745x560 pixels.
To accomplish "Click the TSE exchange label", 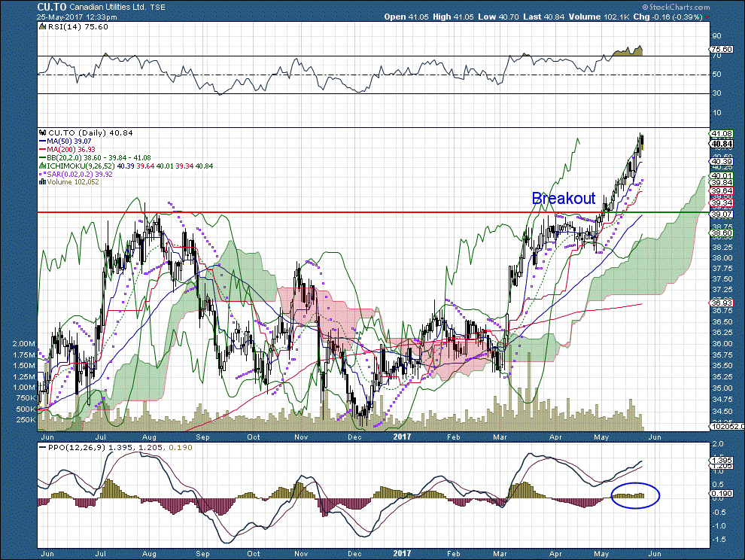I will 157,7.
